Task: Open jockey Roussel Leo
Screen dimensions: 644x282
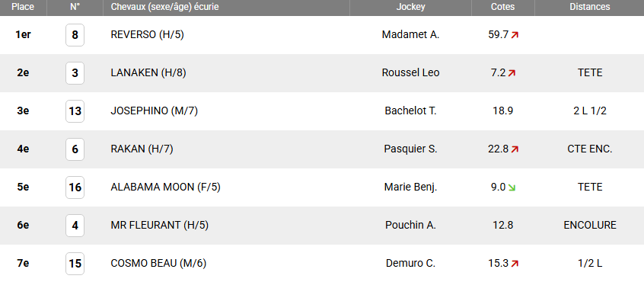Action: coord(410,73)
